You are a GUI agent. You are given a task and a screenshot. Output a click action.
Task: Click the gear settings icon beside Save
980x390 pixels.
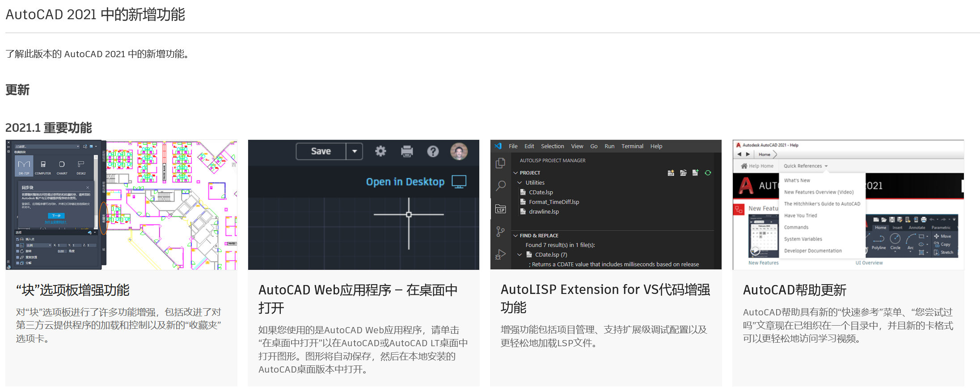click(380, 151)
